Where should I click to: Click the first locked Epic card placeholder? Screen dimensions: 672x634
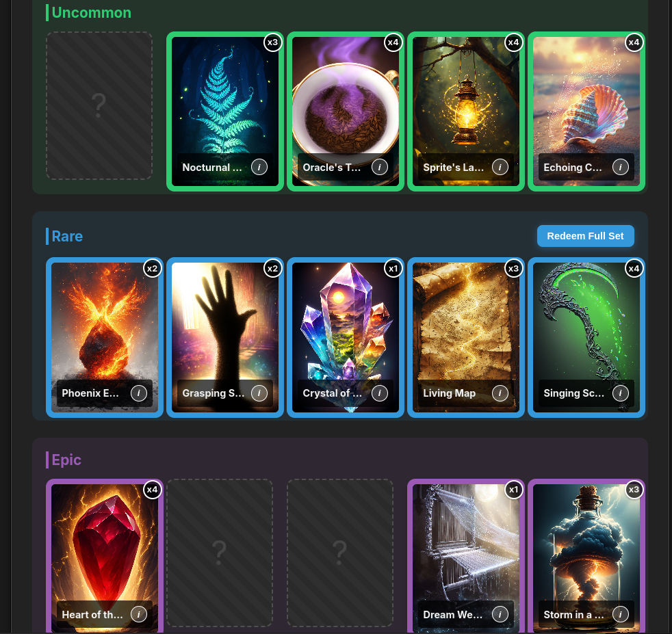[220, 553]
